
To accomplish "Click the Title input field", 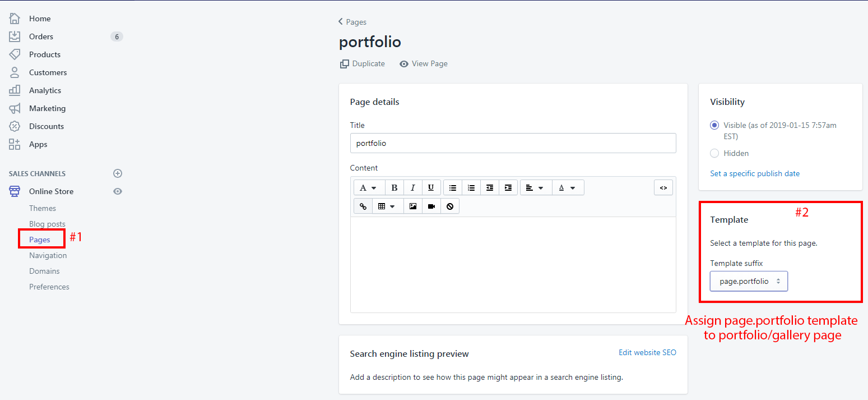I will tap(513, 143).
